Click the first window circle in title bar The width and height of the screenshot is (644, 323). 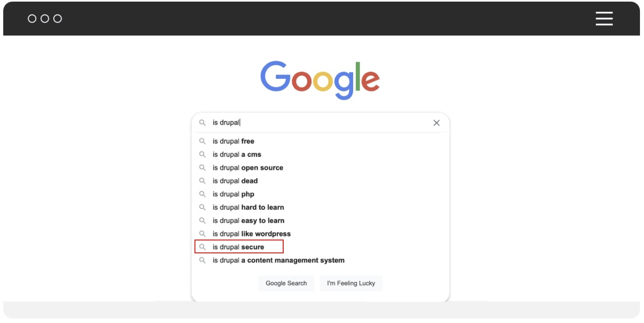tap(32, 19)
